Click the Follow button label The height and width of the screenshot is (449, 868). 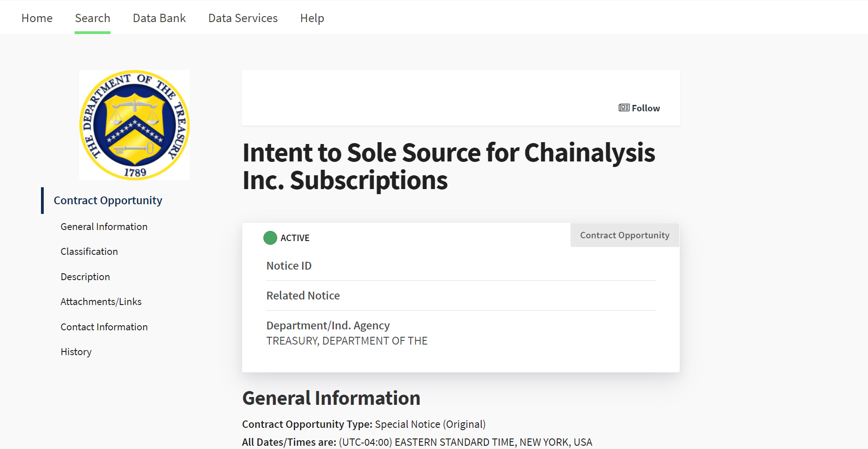[646, 108]
